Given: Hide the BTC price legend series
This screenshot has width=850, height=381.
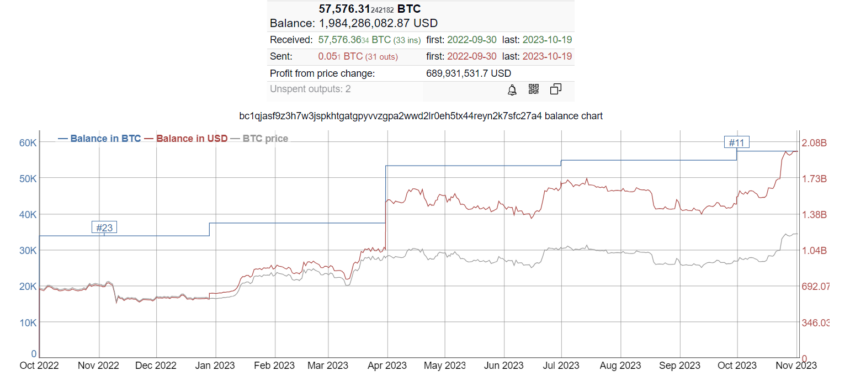Looking at the screenshot, I should click(259, 139).
